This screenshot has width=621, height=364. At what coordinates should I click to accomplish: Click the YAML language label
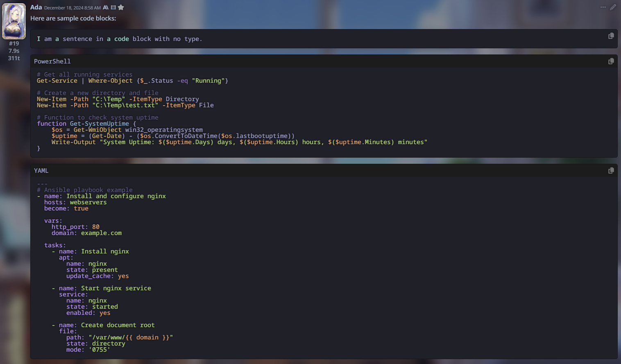click(41, 171)
